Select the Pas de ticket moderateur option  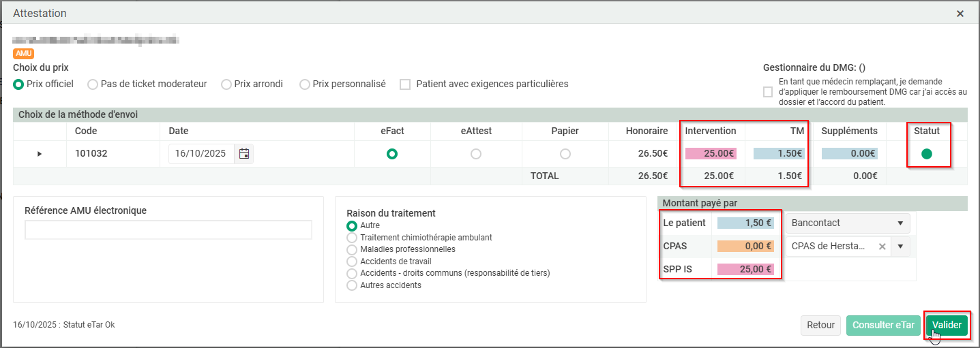93,84
